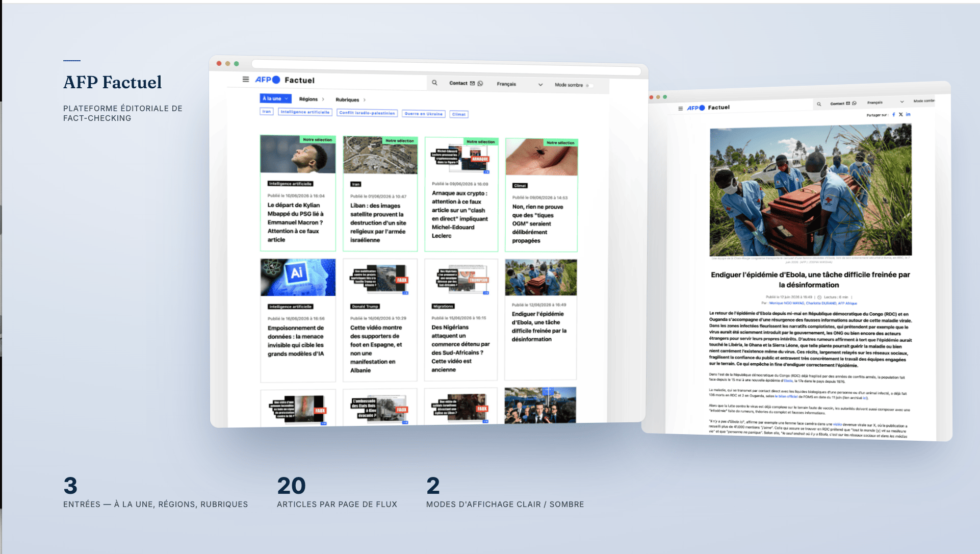Viewport: 980px width, 554px height.
Task: Share article on X
Action: (900, 115)
